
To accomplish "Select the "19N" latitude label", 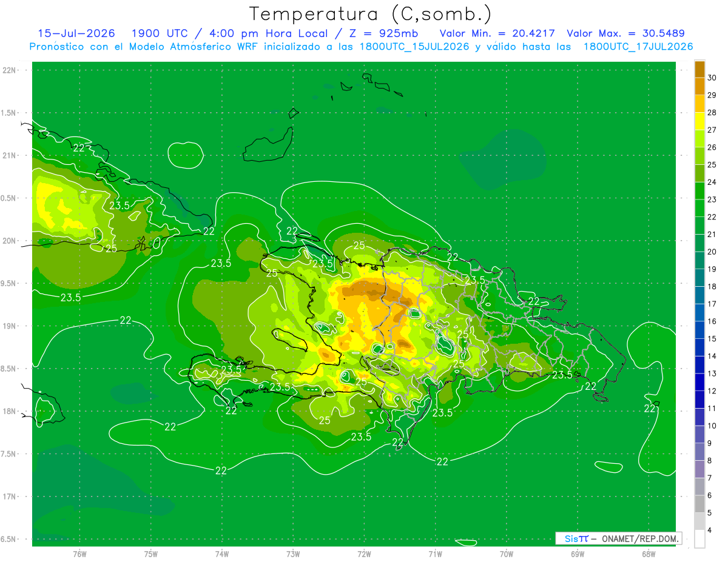I will (x=10, y=326).
